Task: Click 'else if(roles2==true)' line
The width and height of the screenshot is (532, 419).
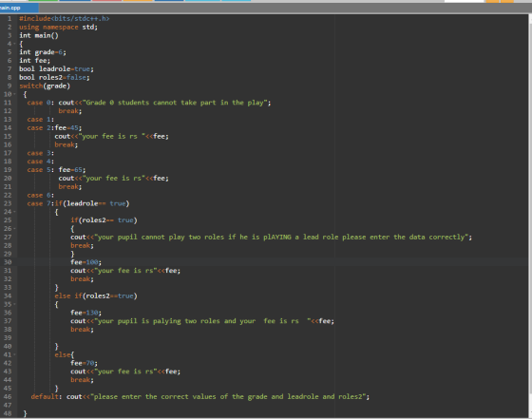Action: (96, 295)
